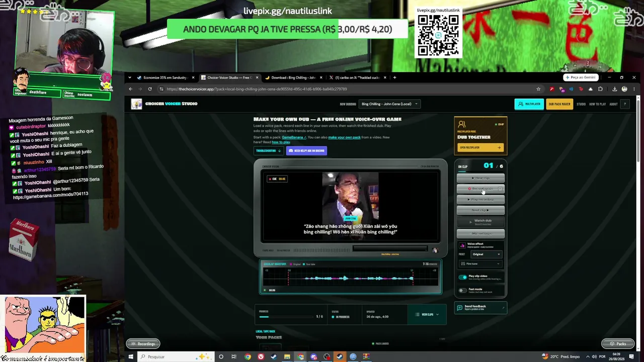The width and height of the screenshot is (644, 362).
Task: Click the Voice effect equalizer icon
Action: click(462, 245)
